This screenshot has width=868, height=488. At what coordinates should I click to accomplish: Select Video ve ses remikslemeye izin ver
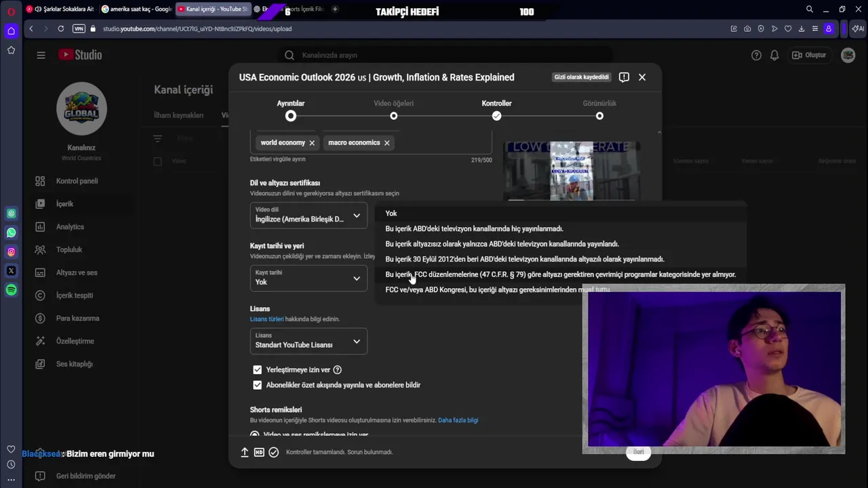point(254,434)
